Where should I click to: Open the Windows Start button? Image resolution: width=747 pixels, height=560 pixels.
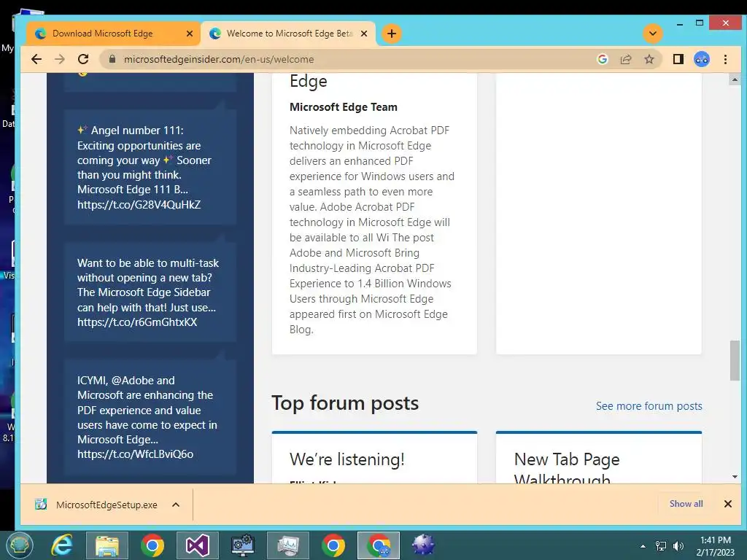tap(19, 545)
